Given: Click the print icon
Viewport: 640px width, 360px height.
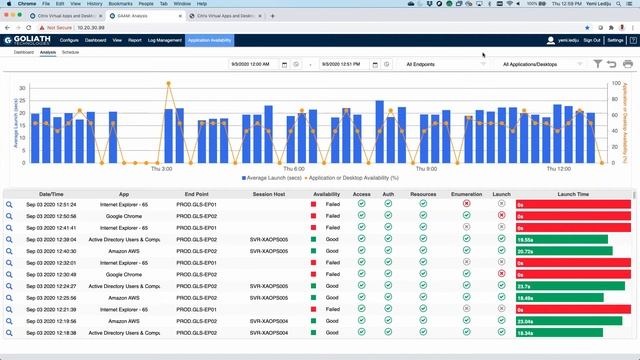Looking at the screenshot, I should 628,64.
